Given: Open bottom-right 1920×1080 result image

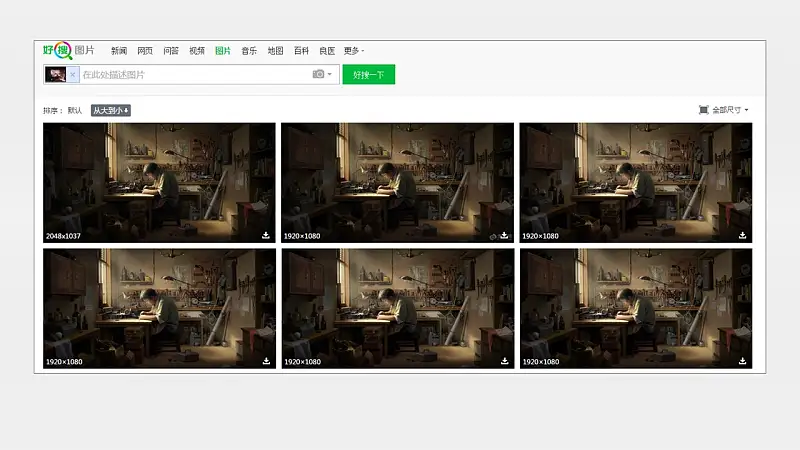Looking at the screenshot, I should pos(636,308).
